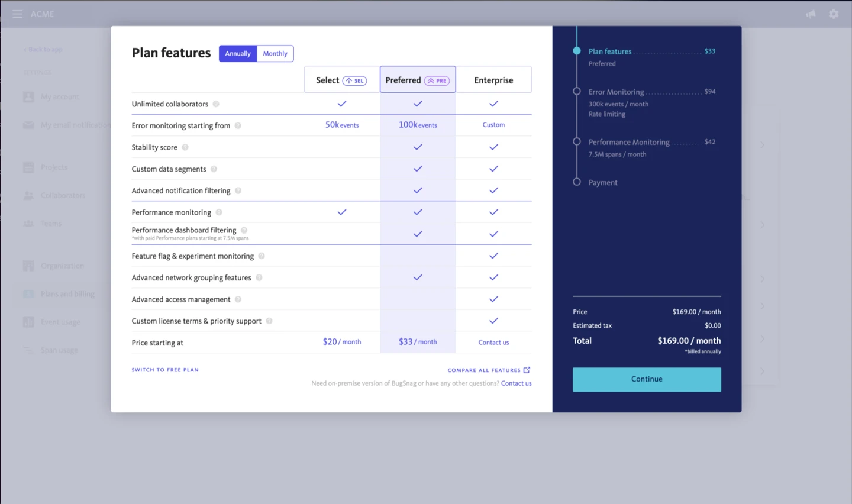Click the hamburger menu icon

click(x=17, y=14)
